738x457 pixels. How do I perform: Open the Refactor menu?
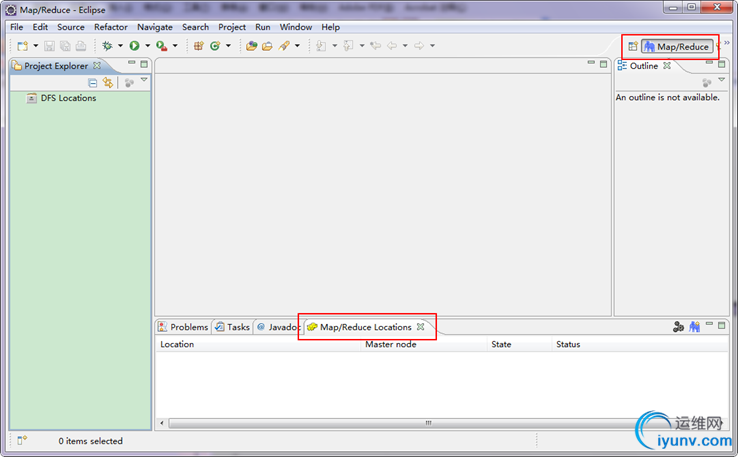[110, 27]
